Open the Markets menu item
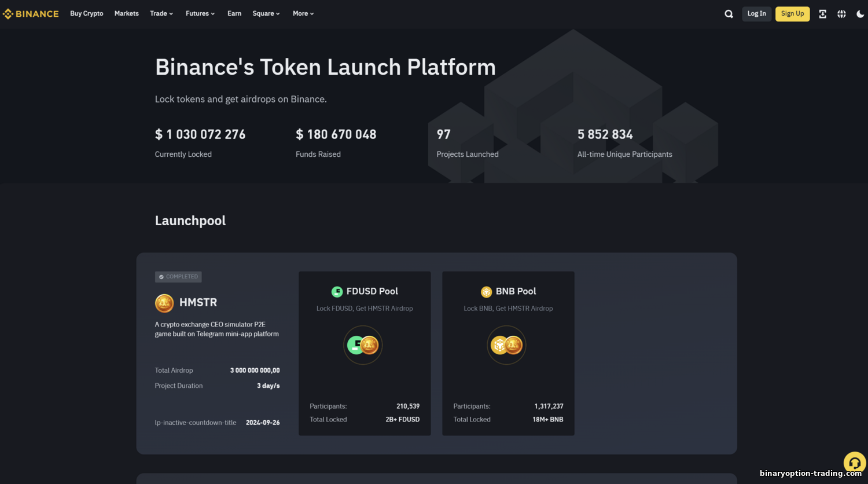 pos(127,13)
